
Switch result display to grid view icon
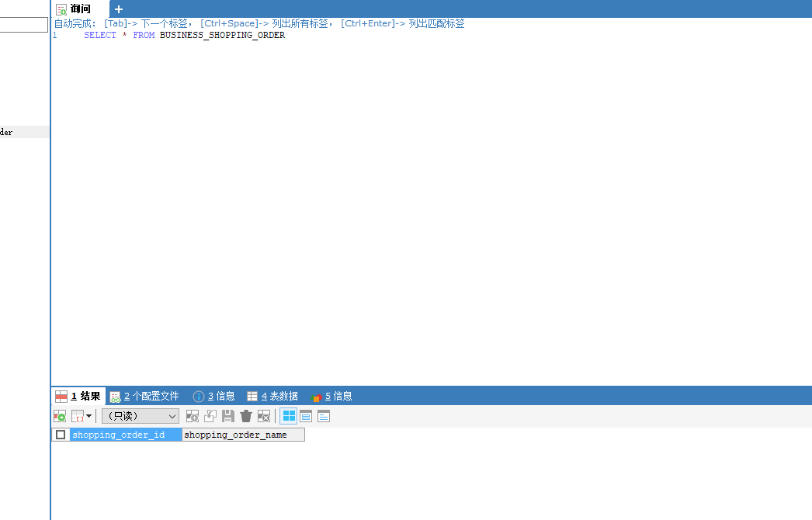288,416
